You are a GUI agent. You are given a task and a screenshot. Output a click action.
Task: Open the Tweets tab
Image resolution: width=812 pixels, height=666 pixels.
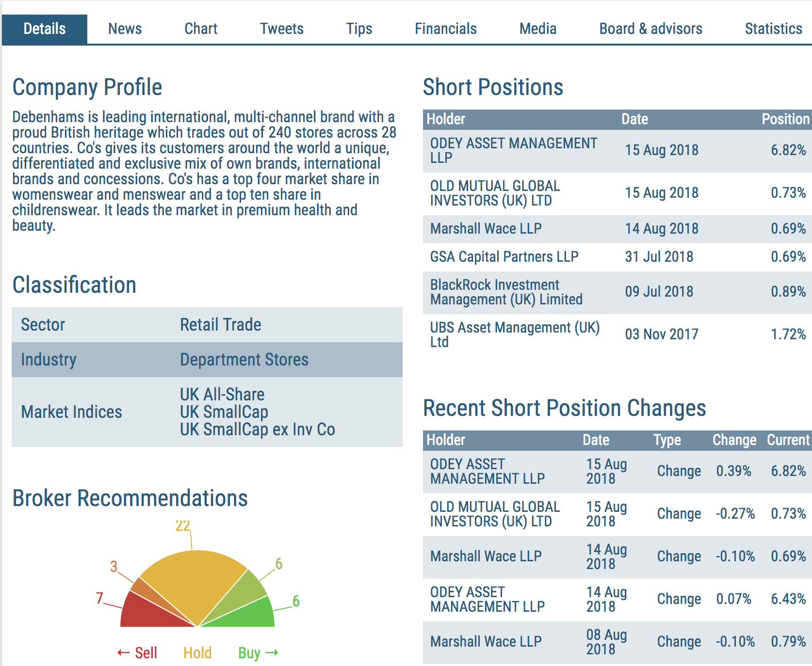(281, 29)
